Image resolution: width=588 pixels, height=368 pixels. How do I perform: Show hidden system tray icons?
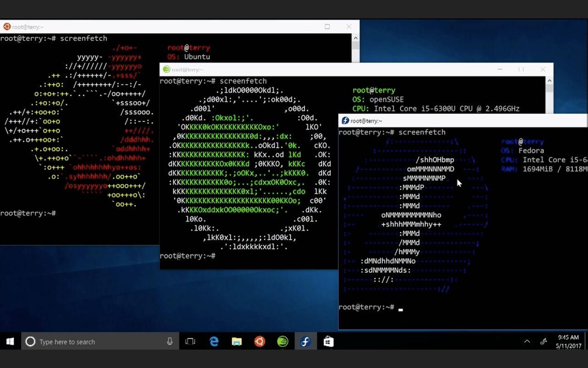527,341
